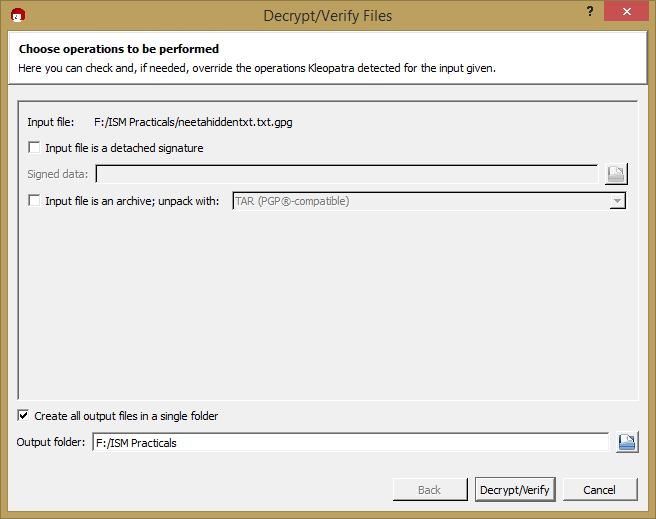Select the neetahiddentxt.txt.gpg input file path
The image size is (656, 519).
pos(186,122)
